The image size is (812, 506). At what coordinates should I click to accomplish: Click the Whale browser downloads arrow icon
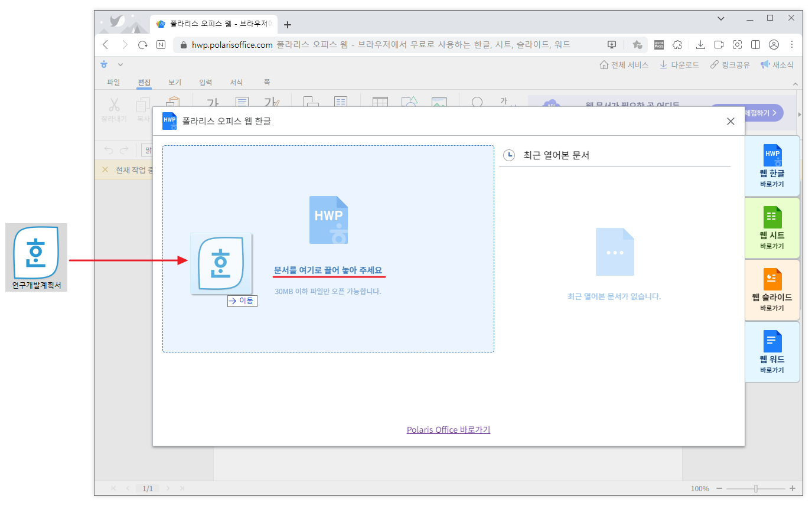(x=700, y=44)
